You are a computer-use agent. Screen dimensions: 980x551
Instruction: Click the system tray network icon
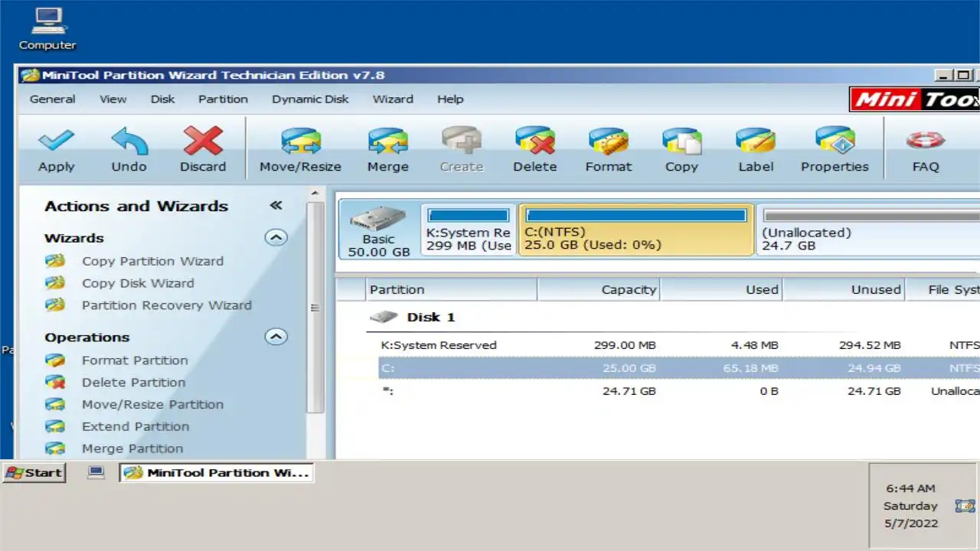click(965, 506)
